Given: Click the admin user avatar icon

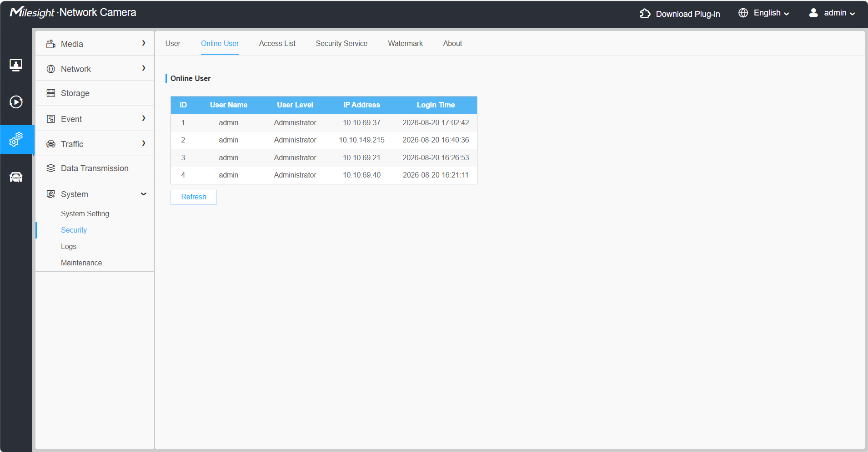Looking at the screenshot, I should pos(813,13).
